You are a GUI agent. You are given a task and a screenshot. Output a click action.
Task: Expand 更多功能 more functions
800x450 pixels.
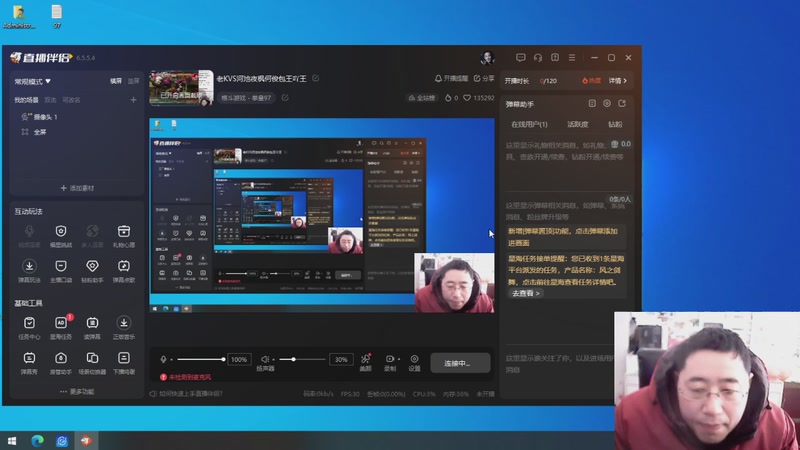tap(77, 391)
